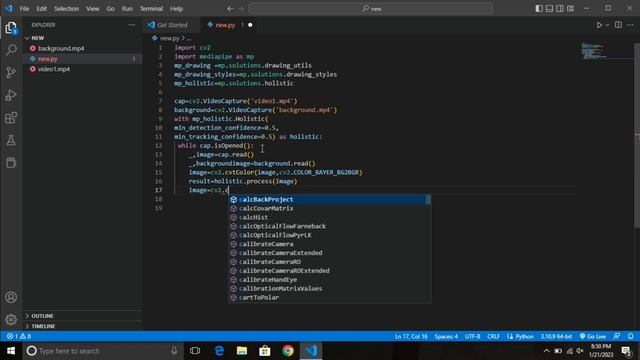This screenshot has width=640, height=360.
Task: Open the Testing flask view
Action: (x=11, y=140)
